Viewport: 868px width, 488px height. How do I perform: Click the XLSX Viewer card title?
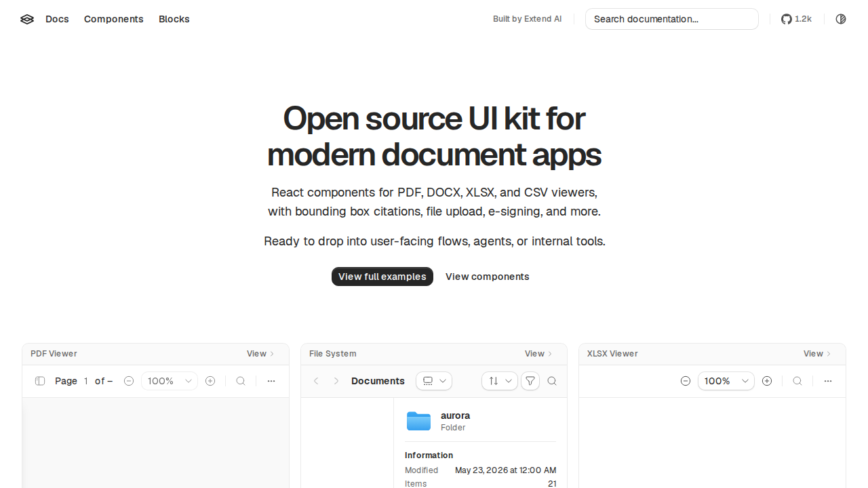[x=612, y=354]
